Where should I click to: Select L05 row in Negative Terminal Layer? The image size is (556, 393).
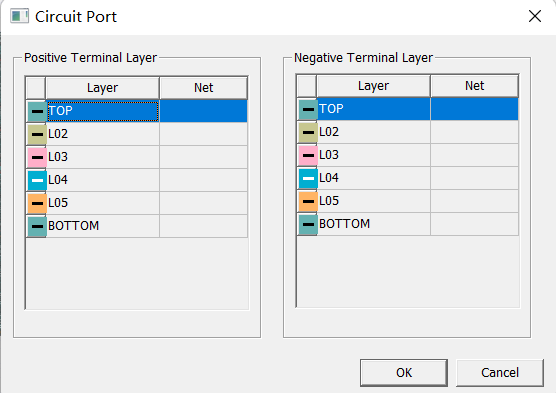[x=408, y=201]
